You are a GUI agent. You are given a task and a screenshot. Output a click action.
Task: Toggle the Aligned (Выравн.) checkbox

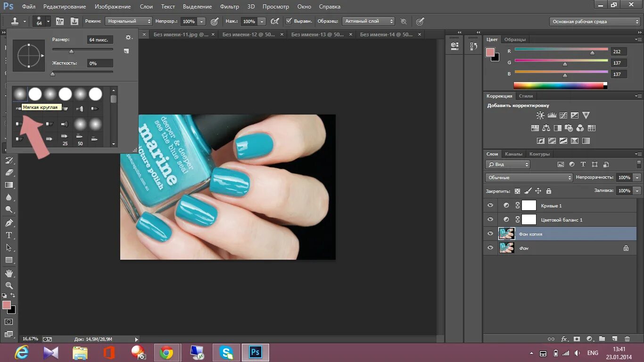tap(289, 21)
